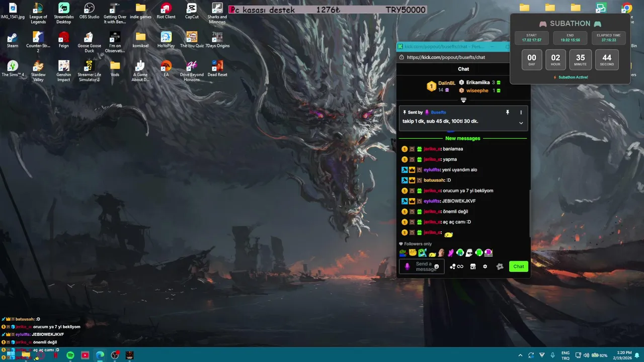Screen dimensions: 644x362
Task: Select the last quick emote in row
Action: click(x=489, y=253)
